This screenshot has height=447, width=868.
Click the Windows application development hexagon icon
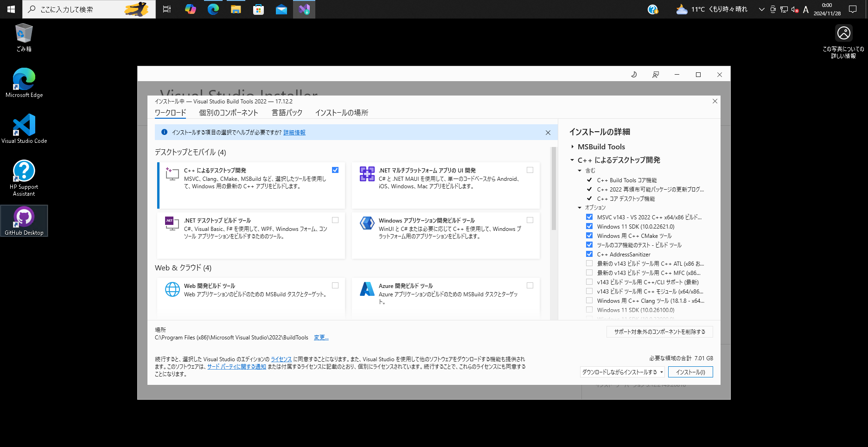click(x=367, y=223)
